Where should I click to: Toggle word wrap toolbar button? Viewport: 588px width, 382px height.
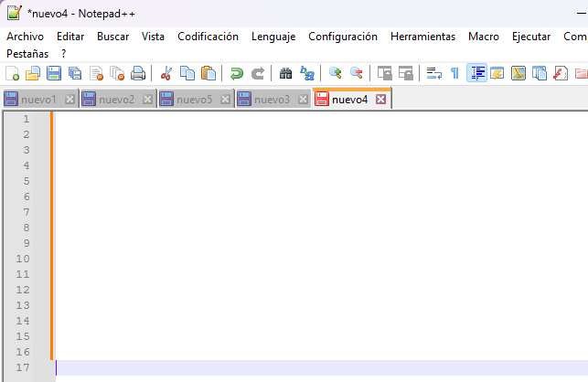pyautogui.click(x=434, y=73)
